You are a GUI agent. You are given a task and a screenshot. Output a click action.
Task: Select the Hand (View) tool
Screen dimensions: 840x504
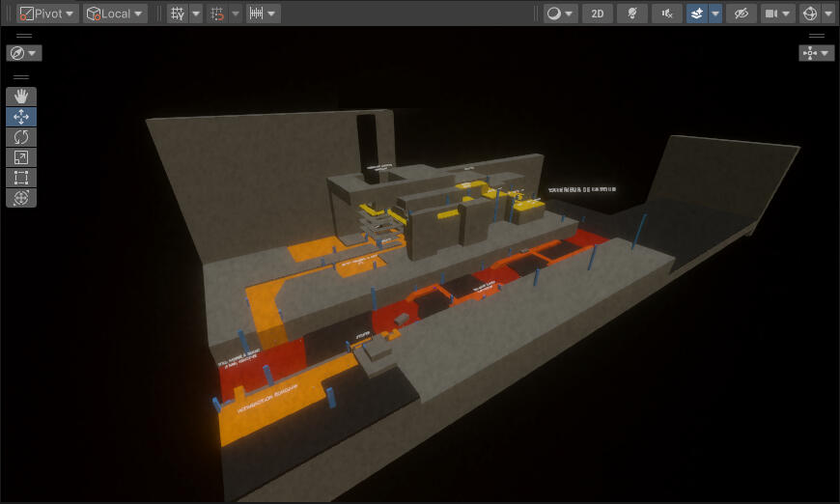point(21,97)
